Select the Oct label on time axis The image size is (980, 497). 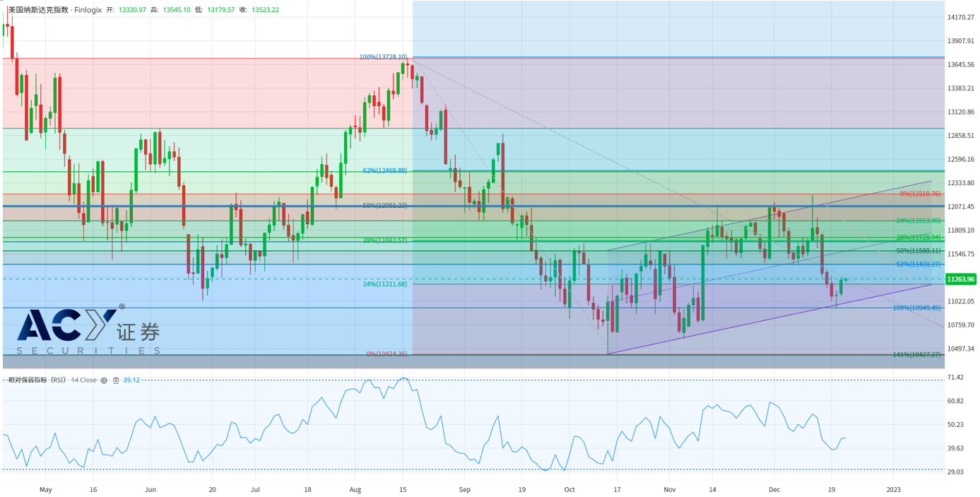[x=569, y=489]
